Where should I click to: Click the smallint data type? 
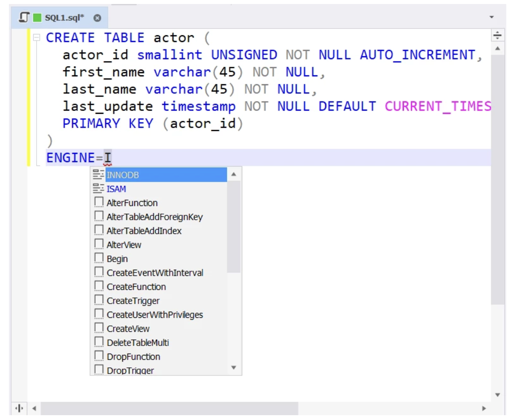pyautogui.click(x=170, y=55)
